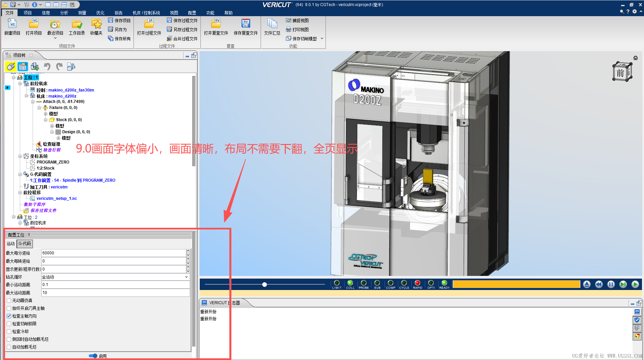Toggle the RAPID status light
Screen dimensions: 644x360
click(x=417, y=283)
